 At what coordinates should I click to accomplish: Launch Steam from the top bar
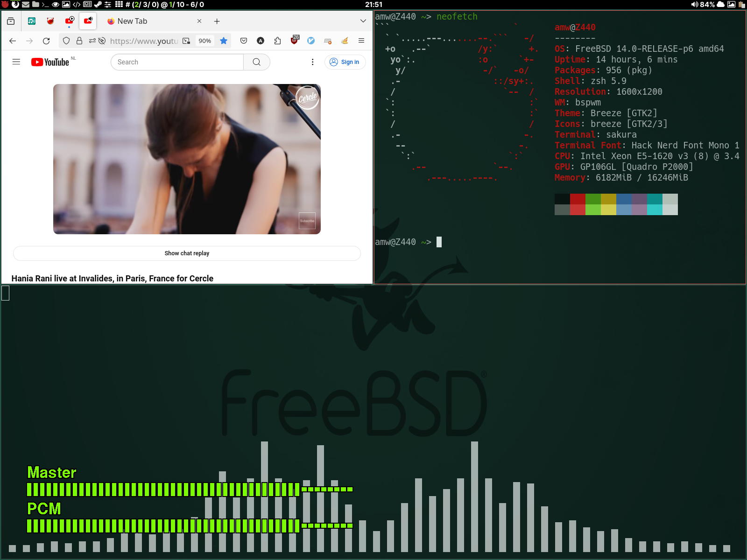(98, 5)
